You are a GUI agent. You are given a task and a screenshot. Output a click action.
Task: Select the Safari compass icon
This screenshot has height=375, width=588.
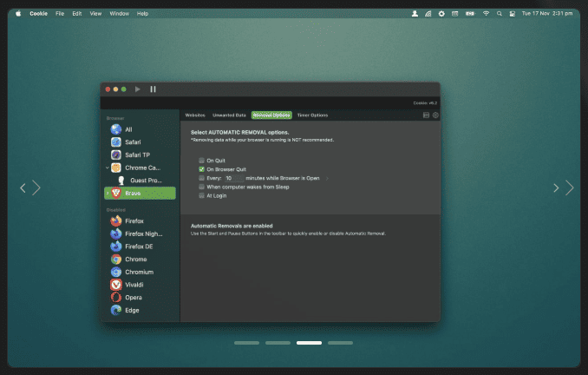[x=116, y=142]
